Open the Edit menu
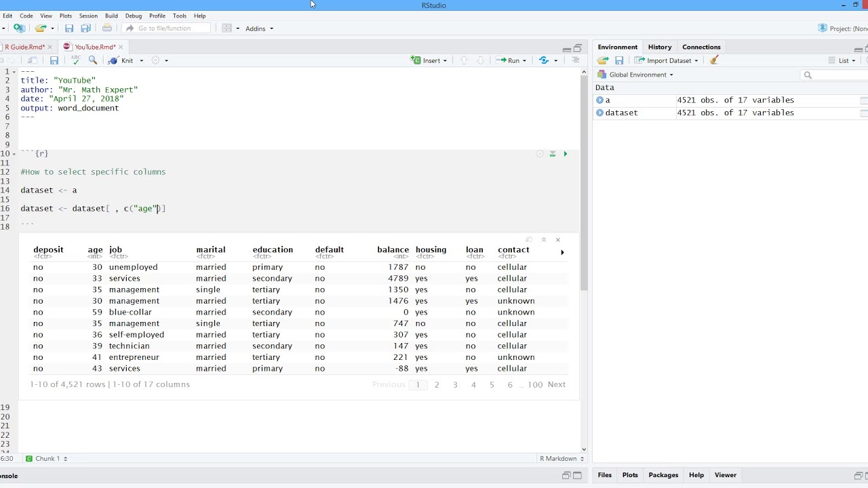This screenshot has height=488, width=868. click(7, 16)
